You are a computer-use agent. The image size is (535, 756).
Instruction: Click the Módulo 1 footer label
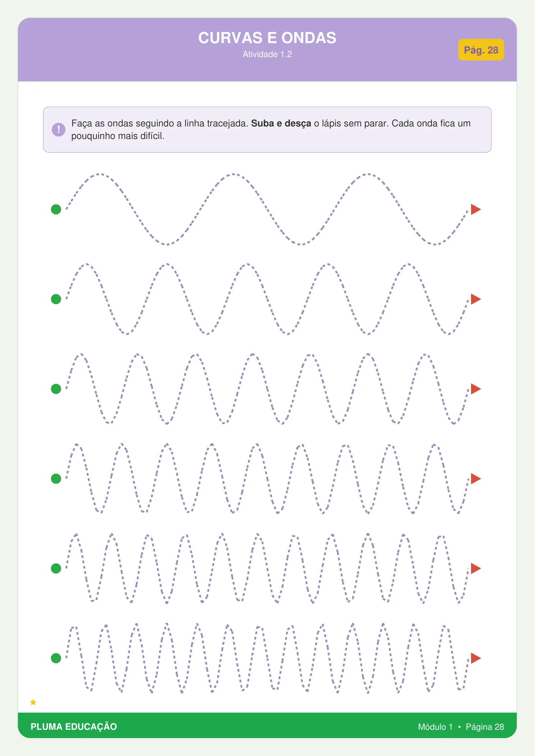coord(435,727)
